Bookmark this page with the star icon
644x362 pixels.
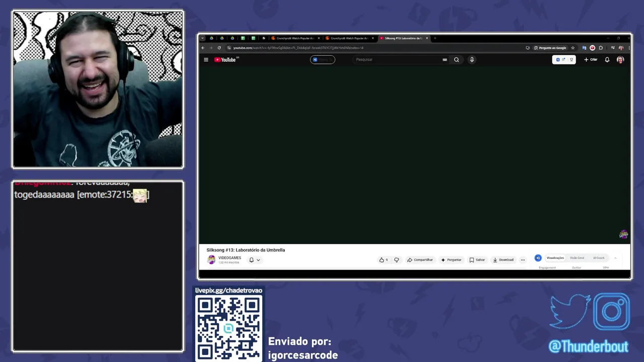[573, 48]
